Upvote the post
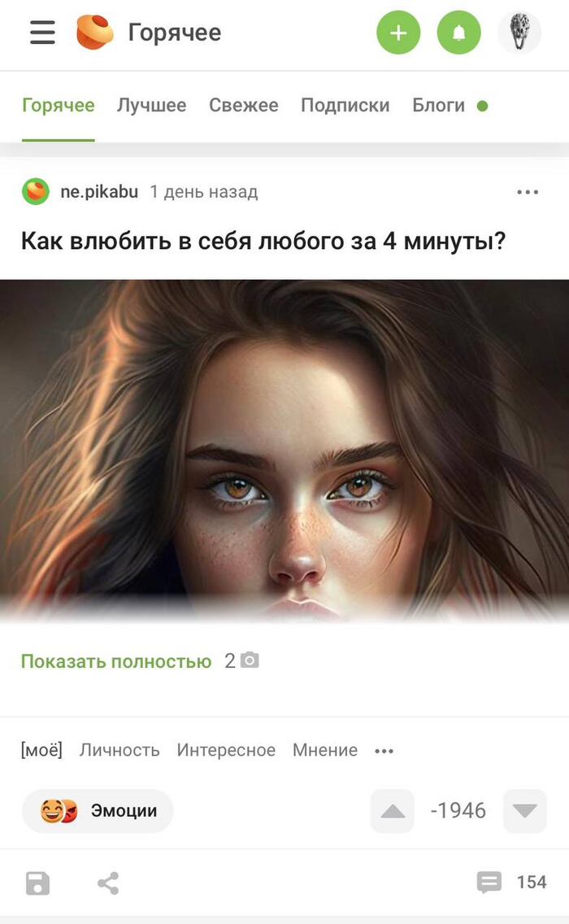The image size is (569, 924). (393, 811)
